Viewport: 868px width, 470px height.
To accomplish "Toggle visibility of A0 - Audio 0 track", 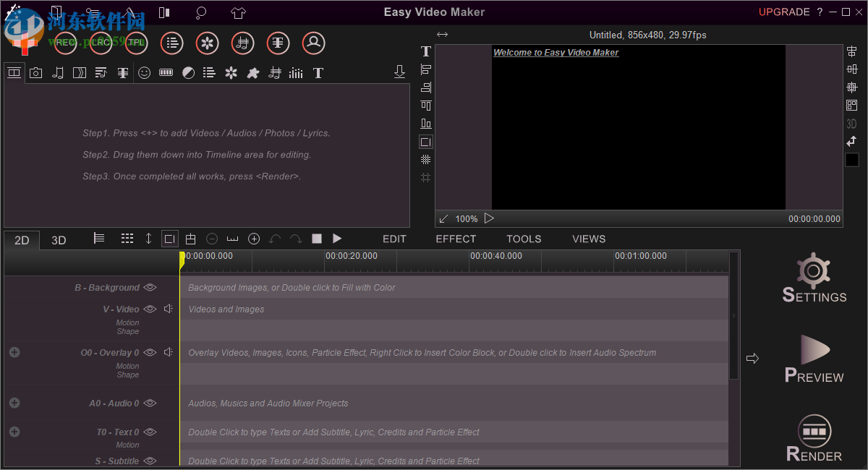I will [x=150, y=403].
